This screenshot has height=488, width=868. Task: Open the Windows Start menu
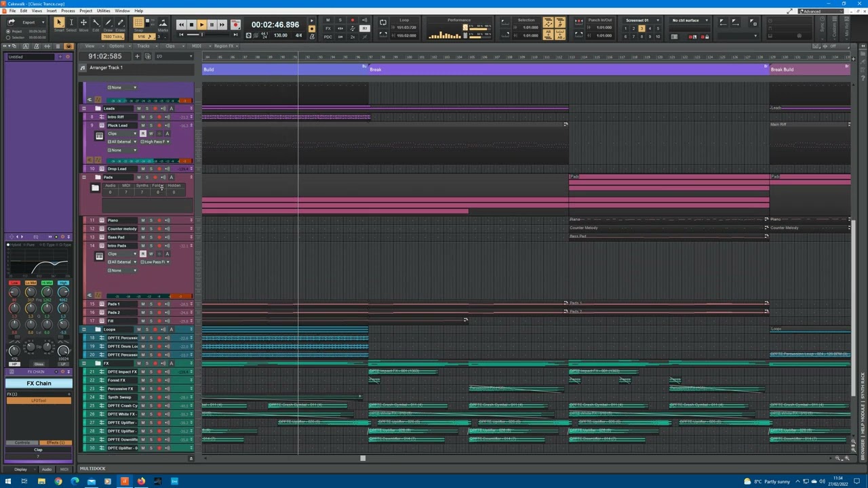click(8, 482)
